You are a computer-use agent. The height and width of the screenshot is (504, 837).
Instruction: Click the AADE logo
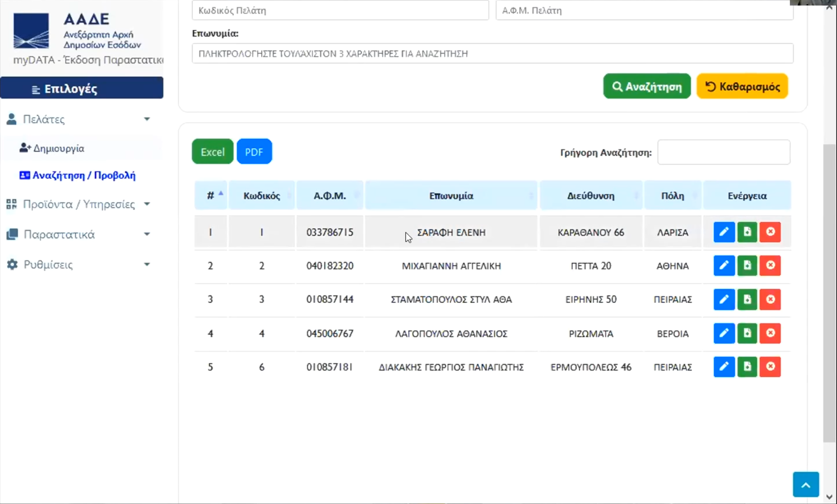[31, 31]
